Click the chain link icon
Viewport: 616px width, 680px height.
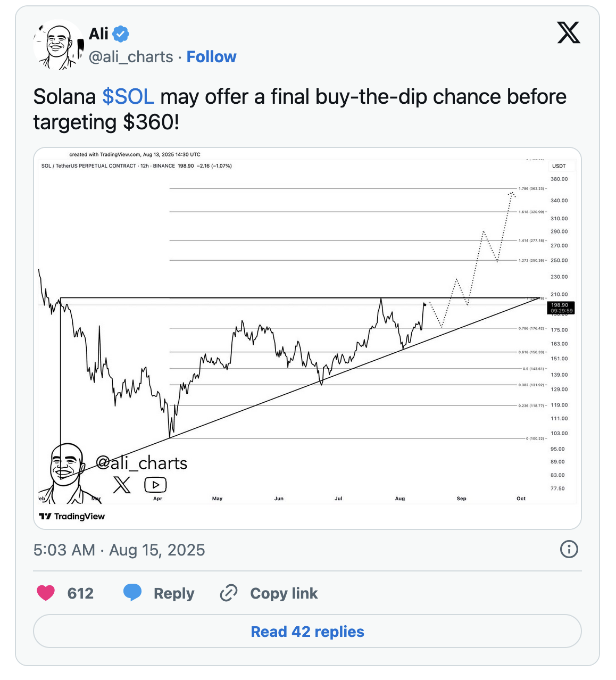coord(229,593)
